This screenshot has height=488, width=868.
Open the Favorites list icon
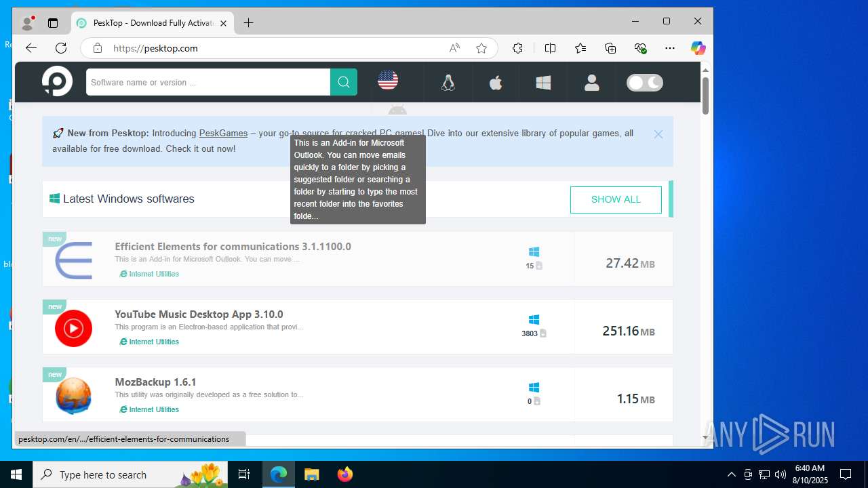click(x=580, y=48)
